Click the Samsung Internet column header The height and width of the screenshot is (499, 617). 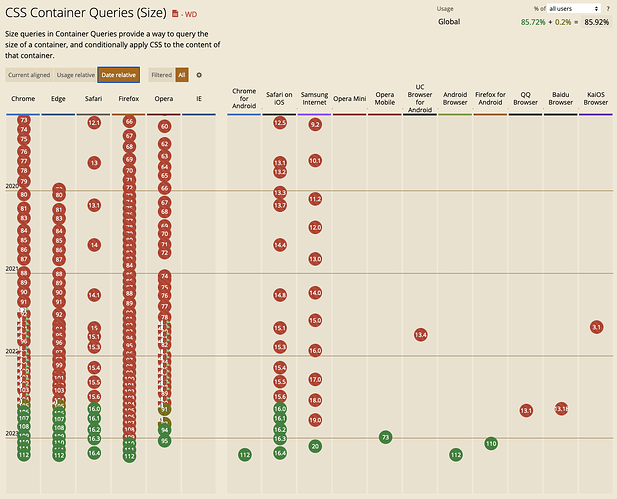click(x=314, y=98)
